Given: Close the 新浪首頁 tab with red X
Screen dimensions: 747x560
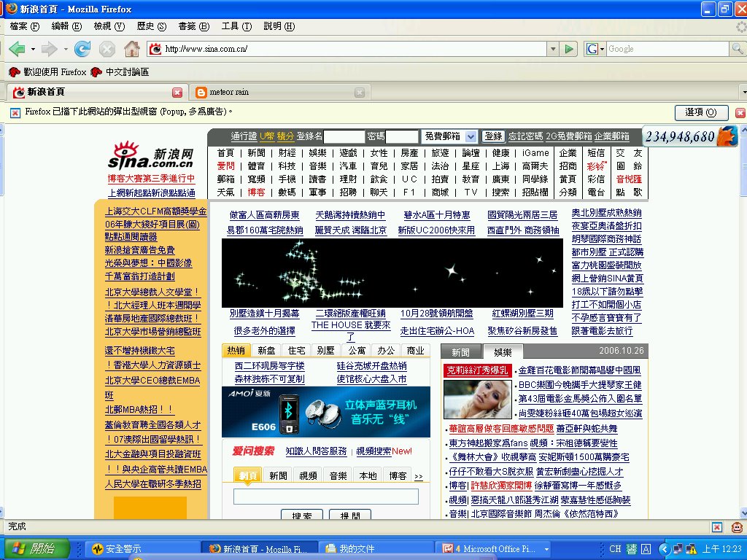Looking at the screenshot, I should pyautogui.click(x=177, y=93).
